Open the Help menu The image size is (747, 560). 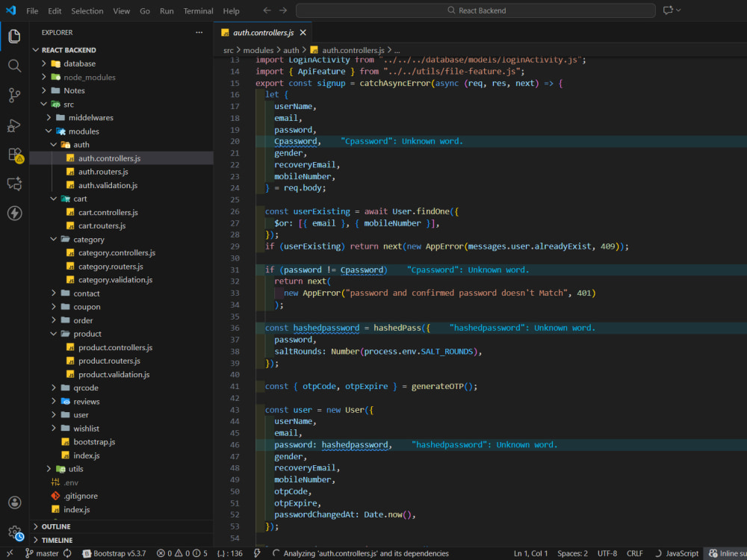coord(231,11)
